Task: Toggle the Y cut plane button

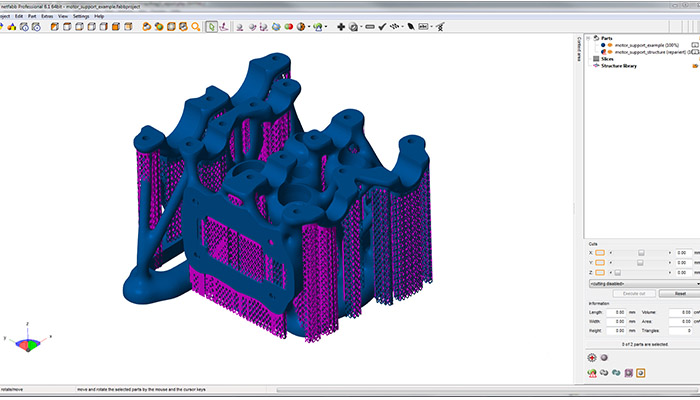Action: (x=600, y=262)
